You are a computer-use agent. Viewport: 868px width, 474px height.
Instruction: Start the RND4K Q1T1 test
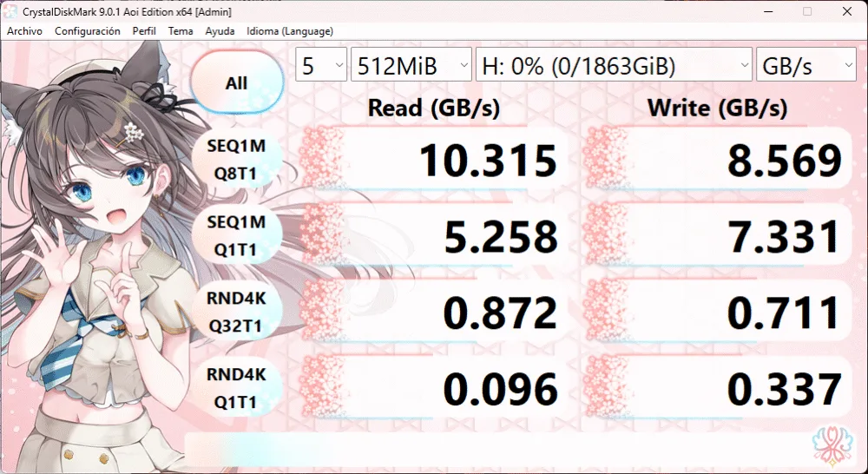236,388
